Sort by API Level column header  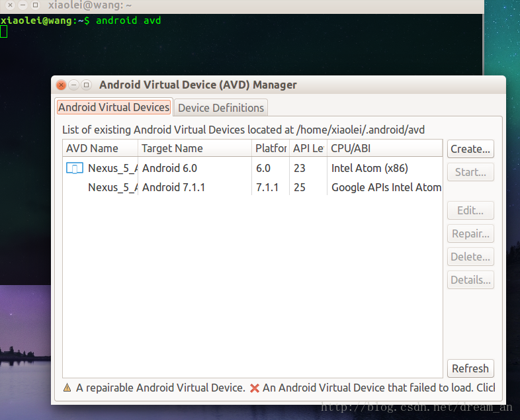[308, 148]
